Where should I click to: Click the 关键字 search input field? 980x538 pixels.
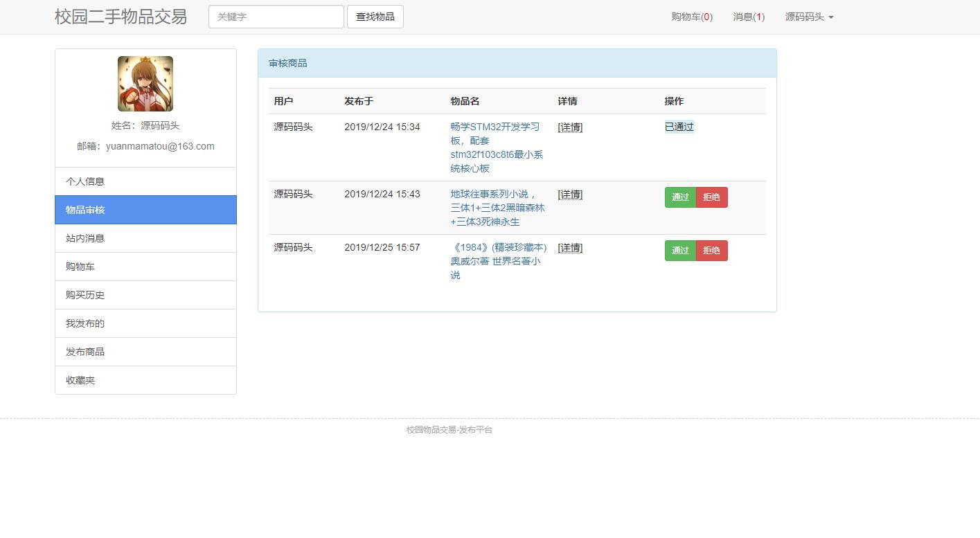click(x=276, y=17)
